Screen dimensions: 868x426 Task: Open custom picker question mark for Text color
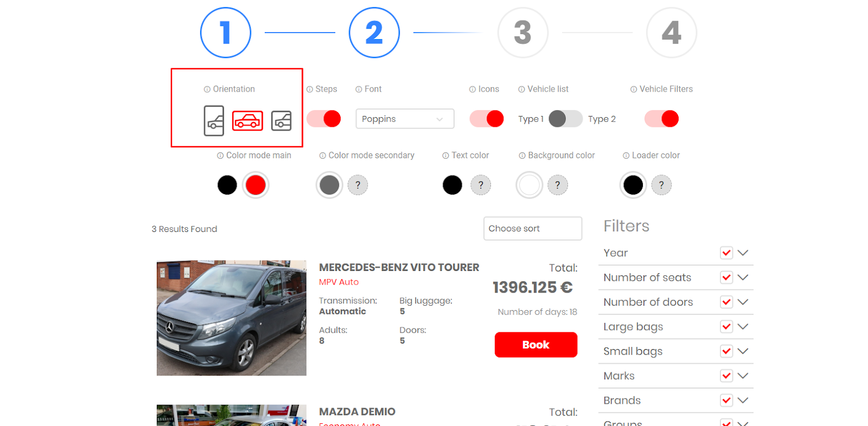481,185
